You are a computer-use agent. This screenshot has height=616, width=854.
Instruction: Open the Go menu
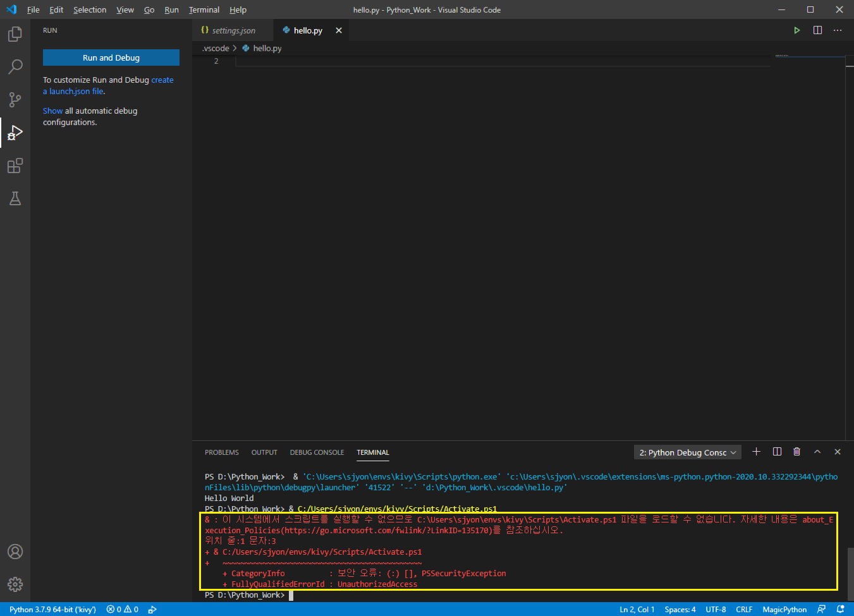coord(149,9)
